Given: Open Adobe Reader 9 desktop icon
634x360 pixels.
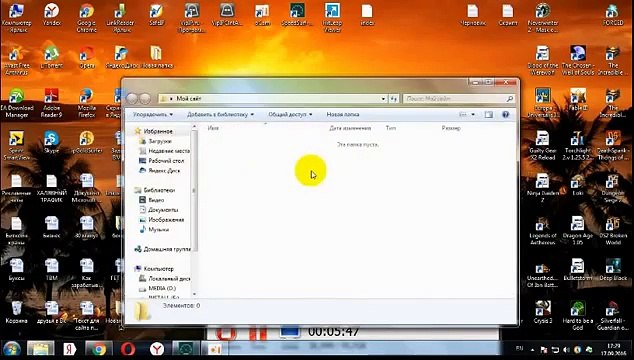Looking at the screenshot, I should (x=51, y=103).
